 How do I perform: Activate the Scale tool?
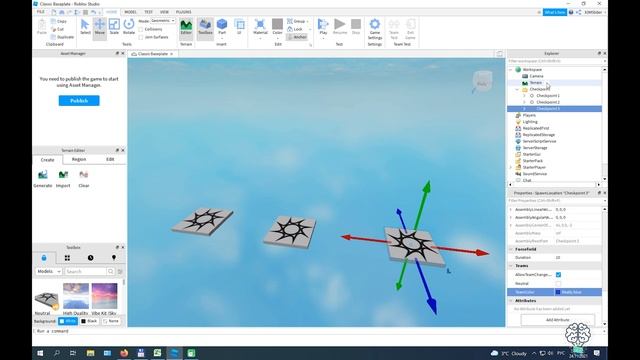coord(114,27)
